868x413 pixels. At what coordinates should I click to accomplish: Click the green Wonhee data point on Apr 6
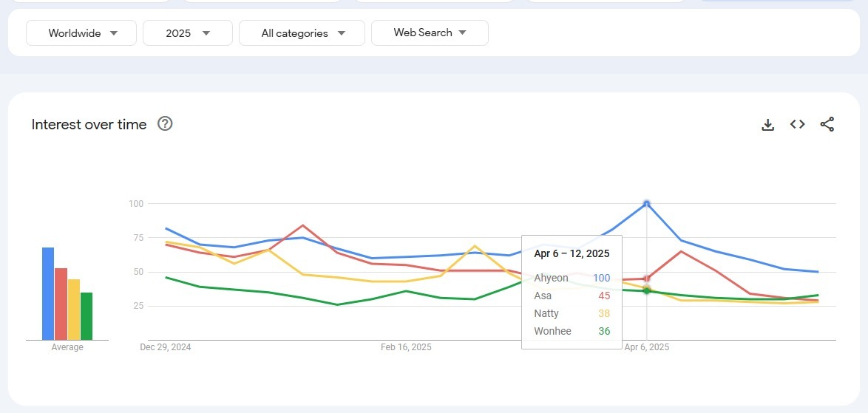tap(647, 291)
